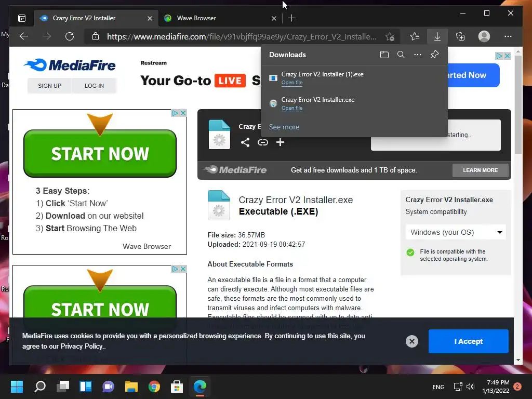Viewport: 532px width, 399px height.
Task: Open tab actions menu icon
Action: coord(22,18)
